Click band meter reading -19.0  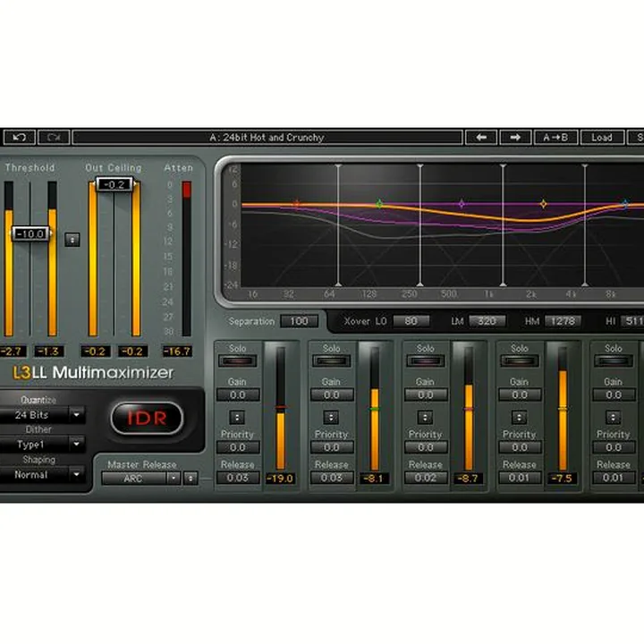[x=280, y=479]
